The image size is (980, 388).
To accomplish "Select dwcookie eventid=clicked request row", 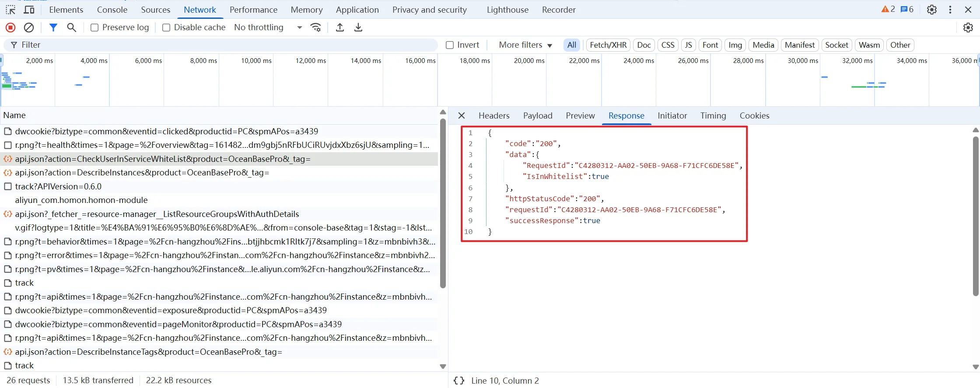I will tap(220, 131).
